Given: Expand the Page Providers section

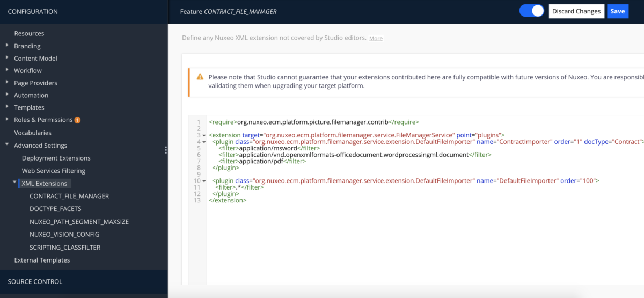Looking at the screenshot, I should tap(7, 83).
